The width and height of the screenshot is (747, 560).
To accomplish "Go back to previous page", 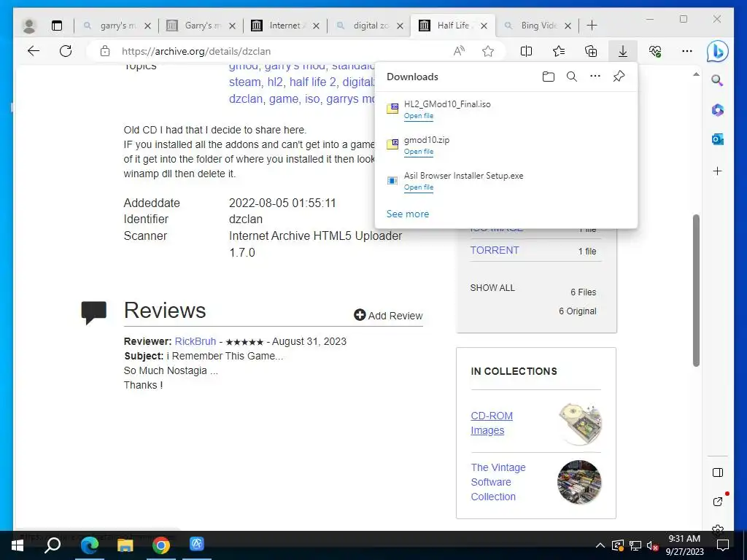I will [x=34, y=51].
